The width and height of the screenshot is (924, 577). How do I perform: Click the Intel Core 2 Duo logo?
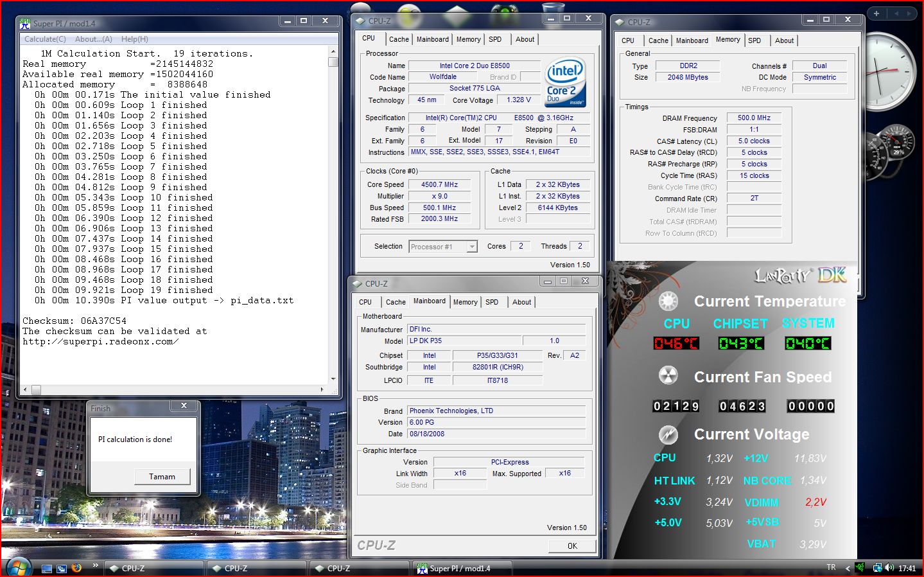(565, 83)
